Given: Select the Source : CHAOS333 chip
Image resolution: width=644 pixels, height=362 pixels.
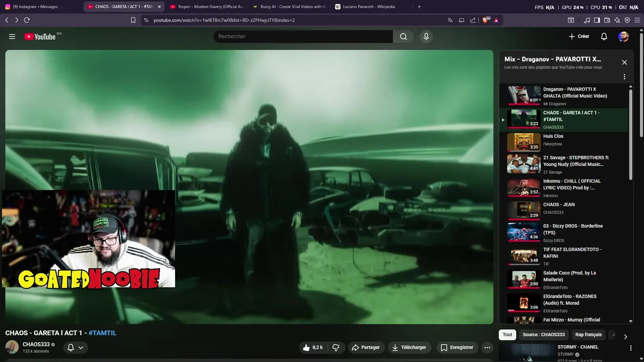Looking at the screenshot, I should tap(543, 334).
